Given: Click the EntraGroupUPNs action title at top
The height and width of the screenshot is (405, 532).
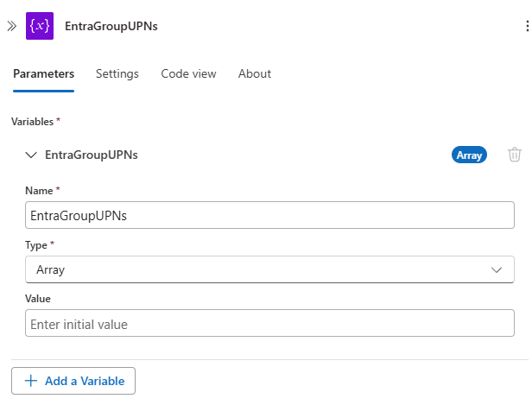Looking at the screenshot, I should click(111, 26).
